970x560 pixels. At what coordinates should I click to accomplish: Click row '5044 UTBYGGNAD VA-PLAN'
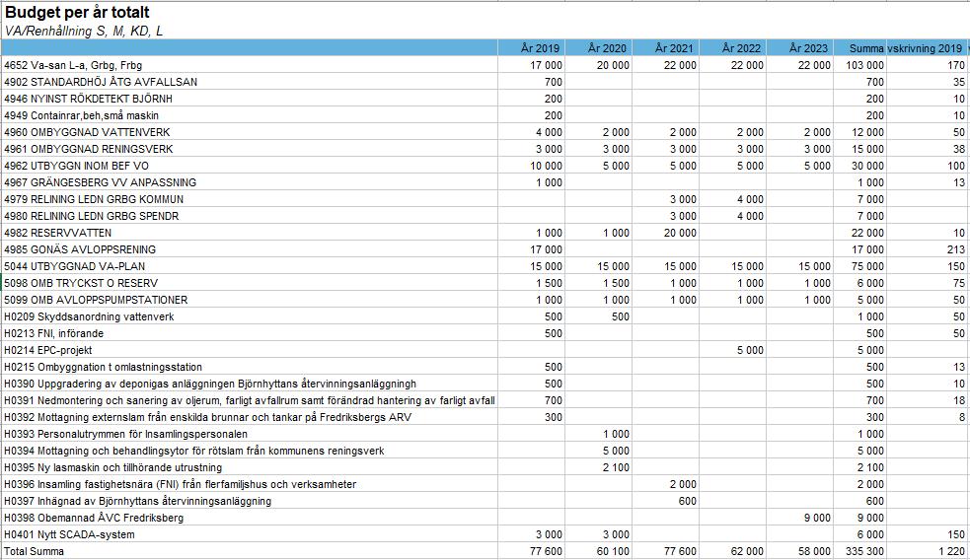pos(485,266)
